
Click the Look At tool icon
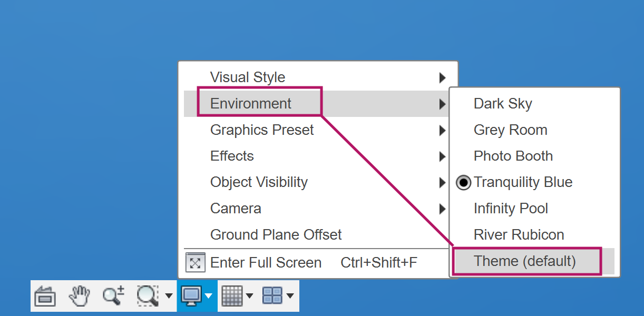click(45, 296)
